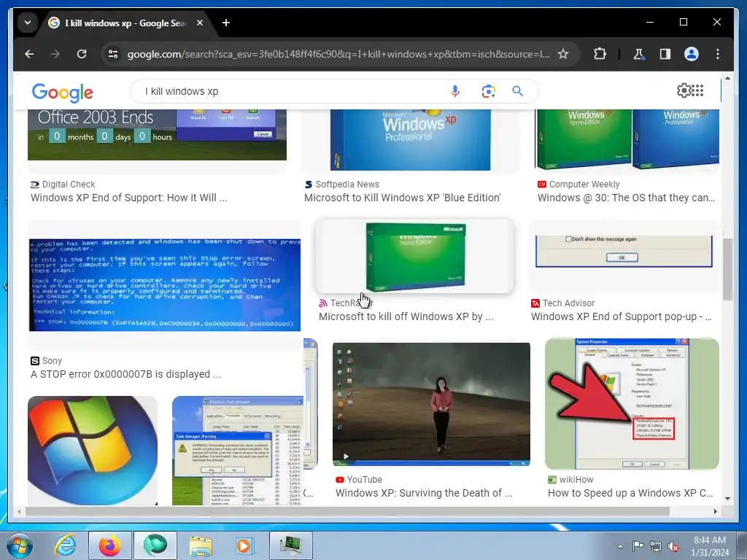Image resolution: width=747 pixels, height=560 pixels.
Task: Reload the current page
Action: coord(82,54)
